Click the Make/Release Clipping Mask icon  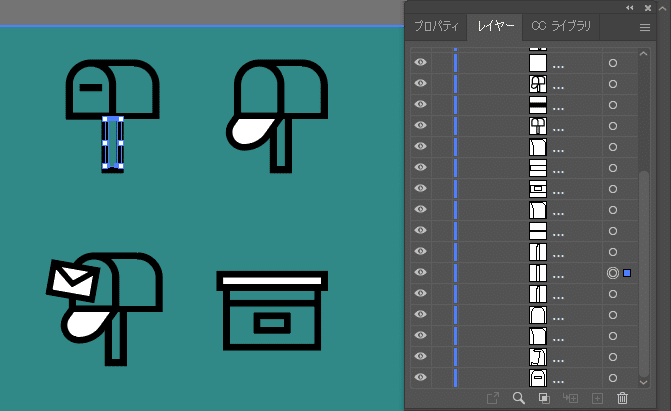544,398
